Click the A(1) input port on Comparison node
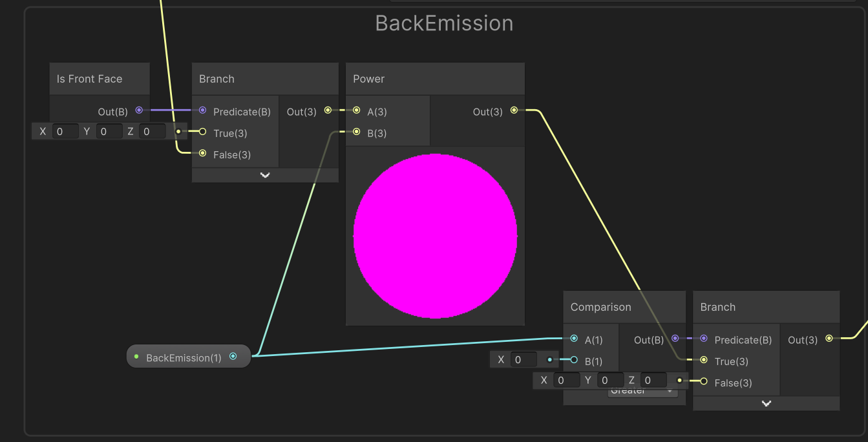The image size is (868, 442). 573,339
